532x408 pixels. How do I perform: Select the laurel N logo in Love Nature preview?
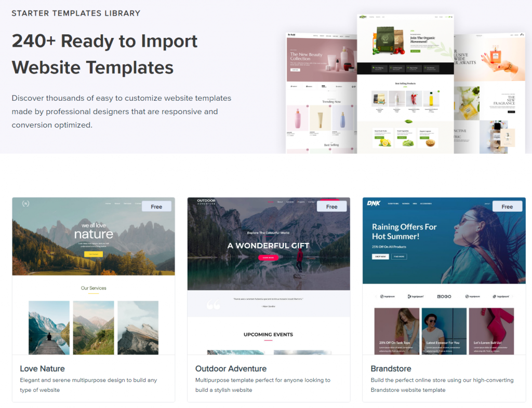pos(25,204)
